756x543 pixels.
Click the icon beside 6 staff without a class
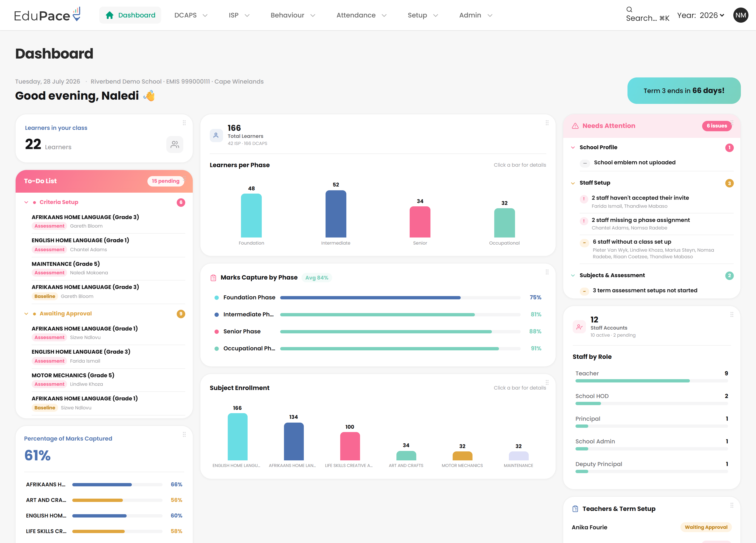(x=584, y=243)
